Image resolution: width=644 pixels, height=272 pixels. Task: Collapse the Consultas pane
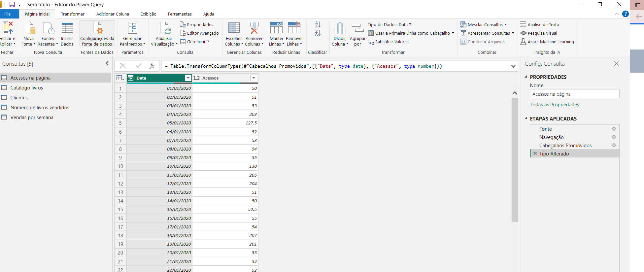coord(107,63)
